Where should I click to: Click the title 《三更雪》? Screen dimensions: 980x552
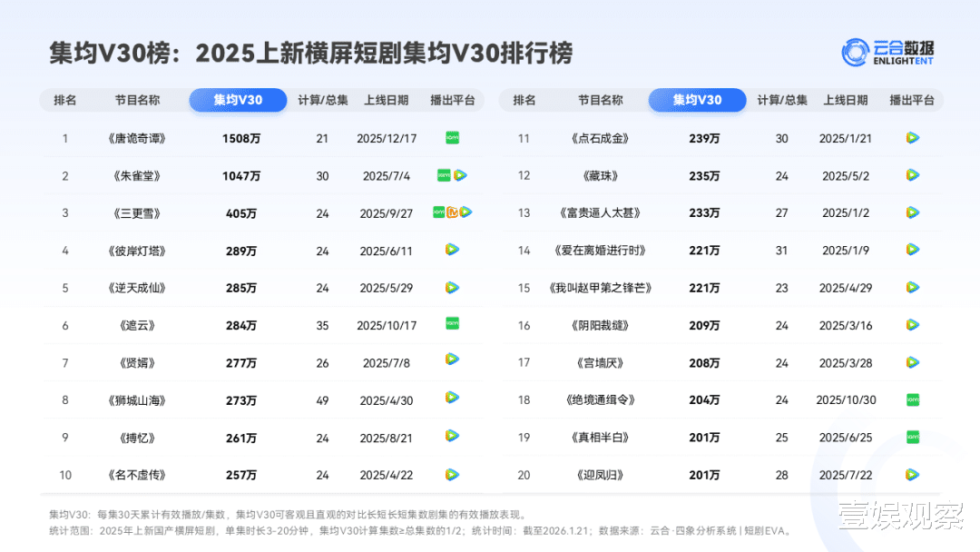click(x=137, y=213)
